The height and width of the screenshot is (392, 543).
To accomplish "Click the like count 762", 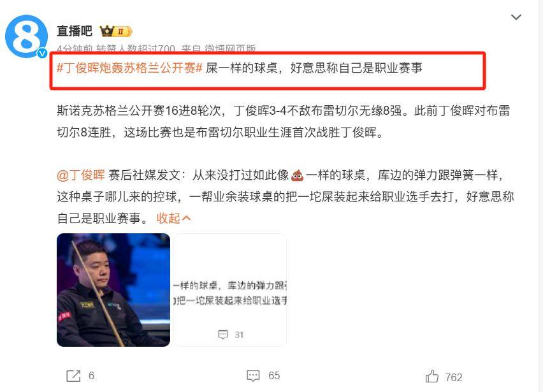I will (454, 377).
